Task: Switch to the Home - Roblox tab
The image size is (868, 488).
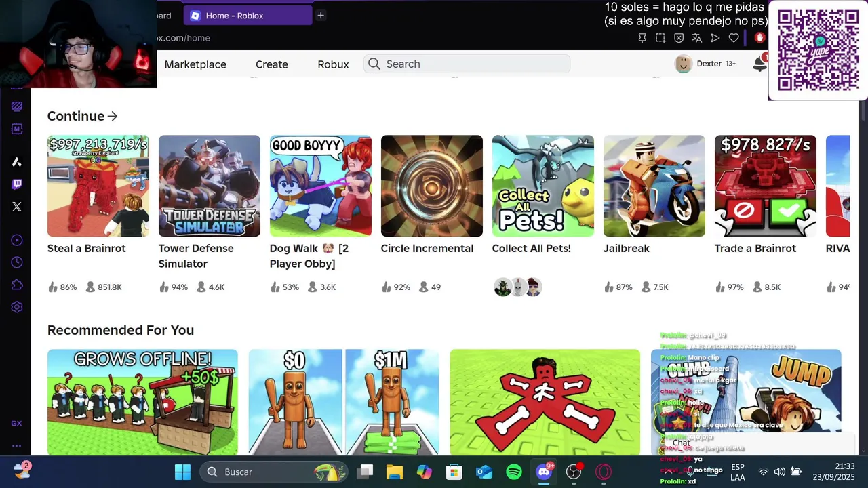Action: point(249,16)
